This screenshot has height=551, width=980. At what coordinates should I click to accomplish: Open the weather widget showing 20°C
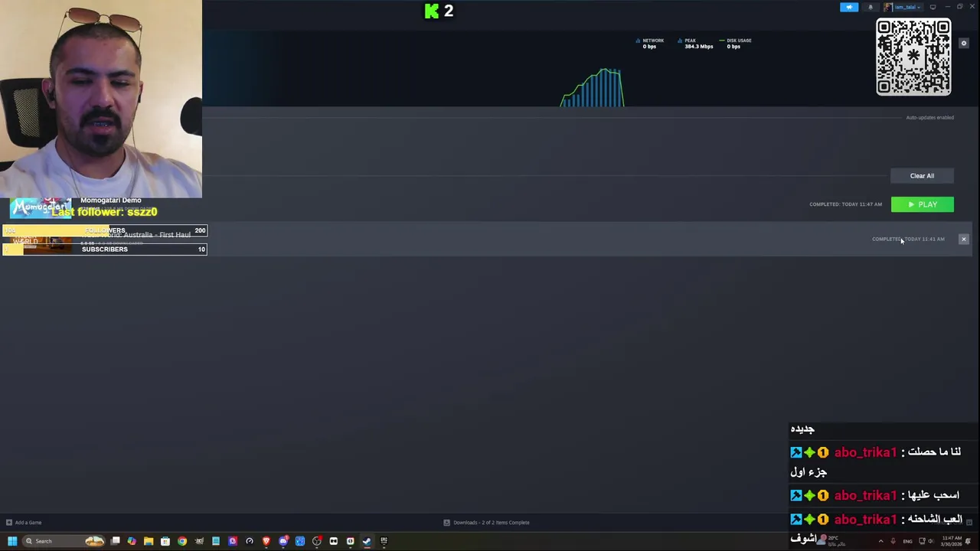tap(831, 541)
